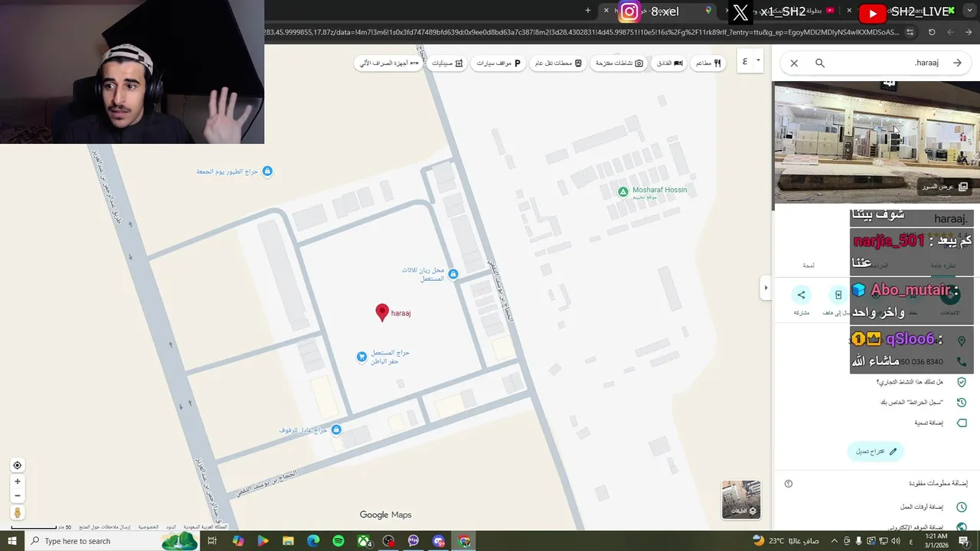
Task: Click the حراج عادل للرفوف marker
Action: [x=335, y=430]
